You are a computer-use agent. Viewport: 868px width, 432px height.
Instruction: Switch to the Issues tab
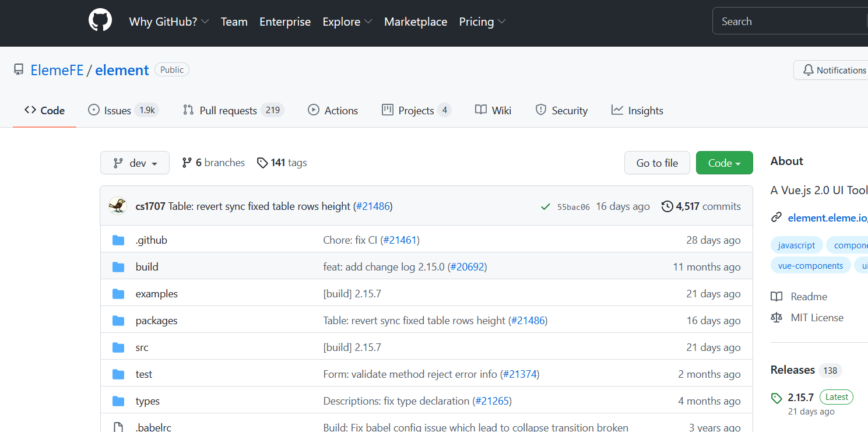123,110
